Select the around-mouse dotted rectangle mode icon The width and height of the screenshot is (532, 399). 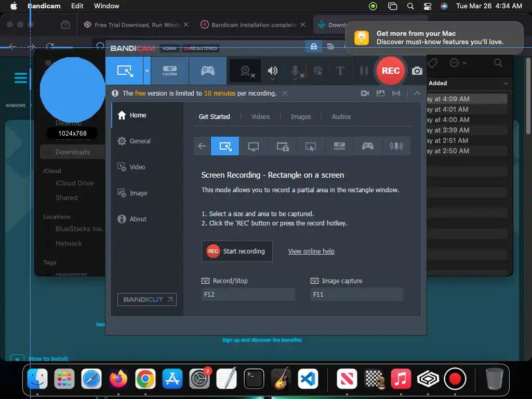click(311, 146)
